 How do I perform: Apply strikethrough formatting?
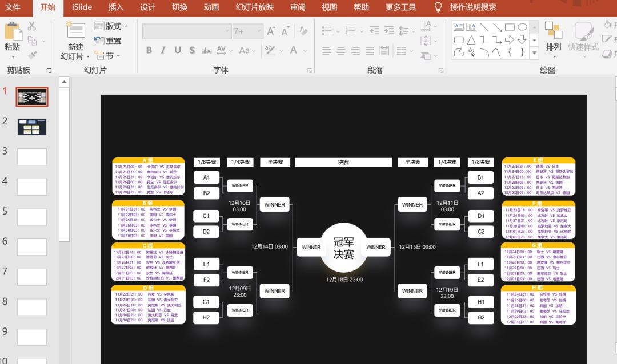(x=206, y=50)
